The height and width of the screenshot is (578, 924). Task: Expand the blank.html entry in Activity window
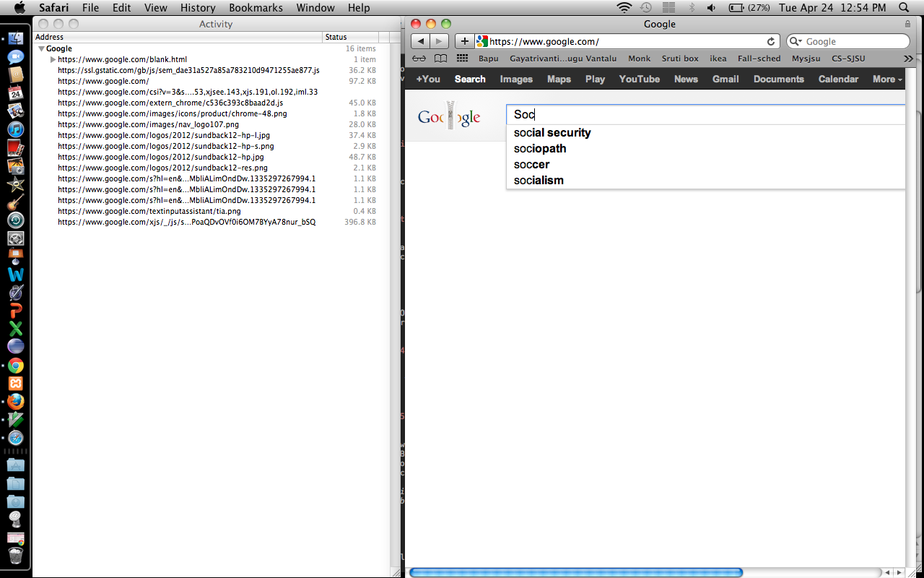pyautogui.click(x=53, y=59)
